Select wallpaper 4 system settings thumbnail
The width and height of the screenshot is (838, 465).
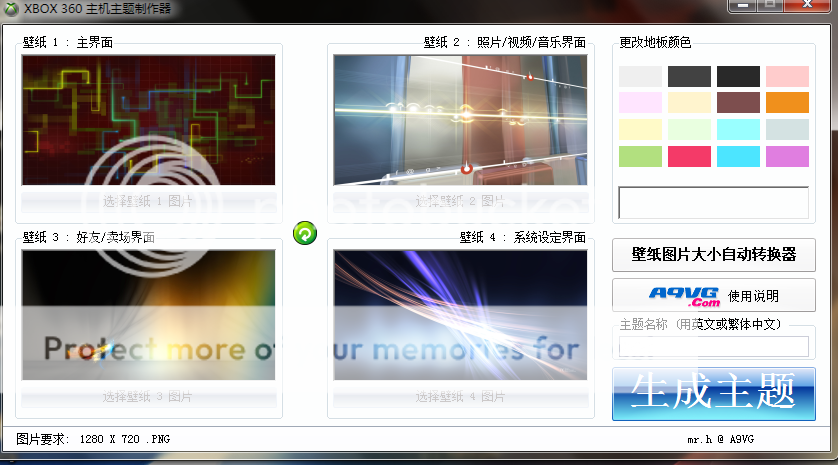(x=461, y=315)
